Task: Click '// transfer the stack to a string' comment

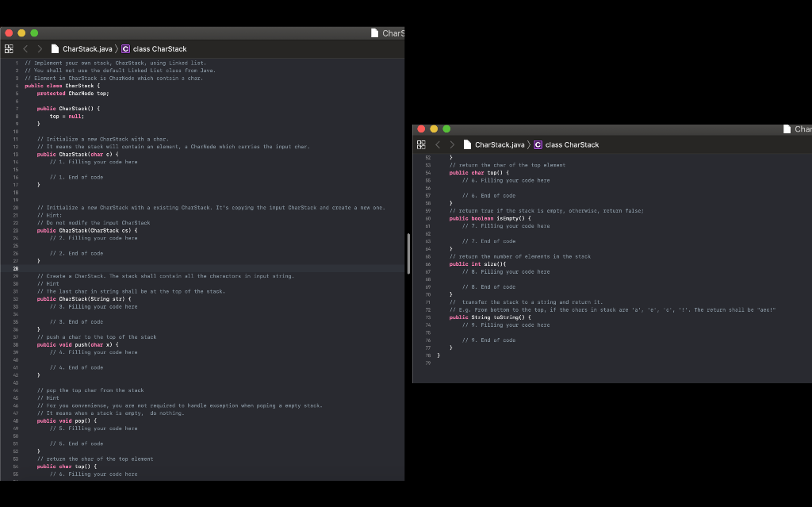Action: pos(527,302)
